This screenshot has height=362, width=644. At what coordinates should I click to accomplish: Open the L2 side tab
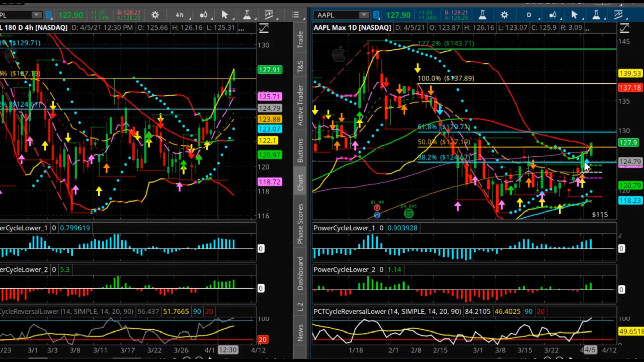(x=300, y=306)
